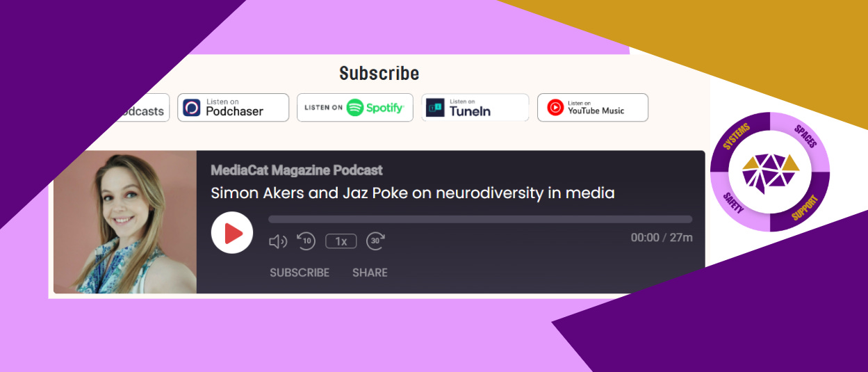This screenshot has width=868, height=372.
Task: Rewind 10 seconds in the player
Action: (x=306, y=241)
